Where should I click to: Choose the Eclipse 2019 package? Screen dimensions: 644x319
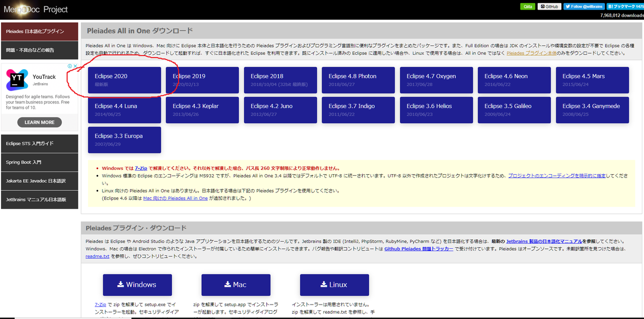[x=202, y=80]
